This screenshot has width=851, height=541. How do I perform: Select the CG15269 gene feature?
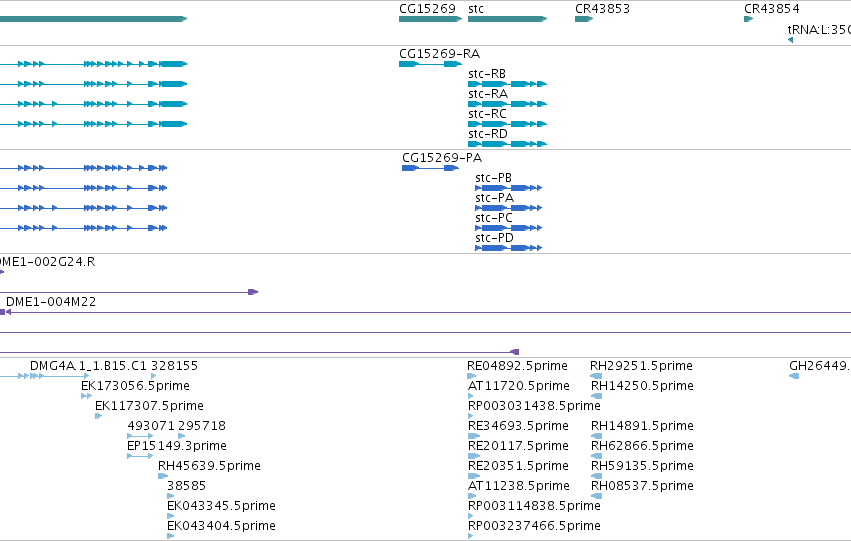pos(430,19)
